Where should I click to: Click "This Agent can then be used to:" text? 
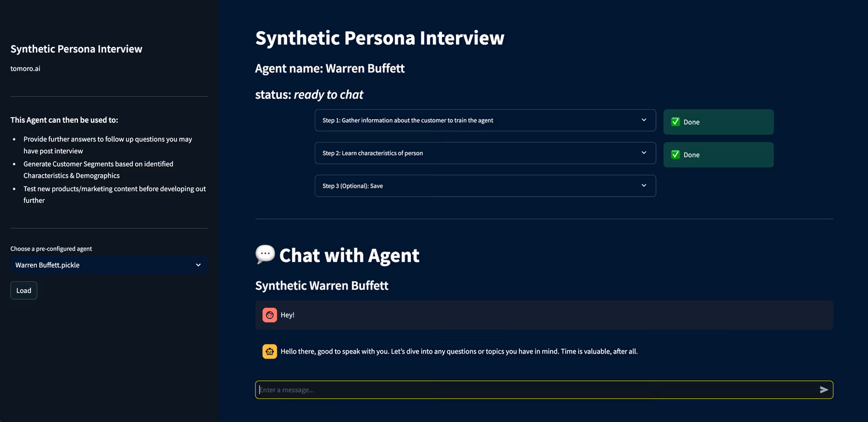[x=64, y=120]
